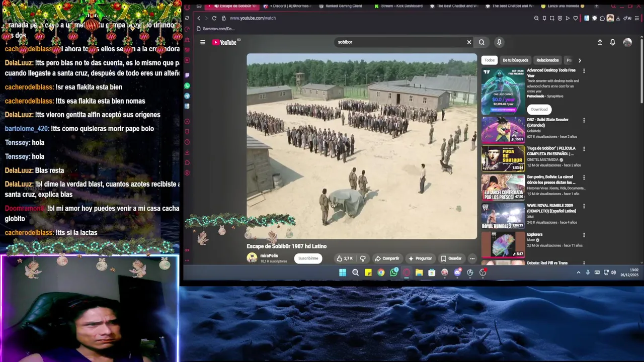Start voice search with the microphone

pos(499,42)
